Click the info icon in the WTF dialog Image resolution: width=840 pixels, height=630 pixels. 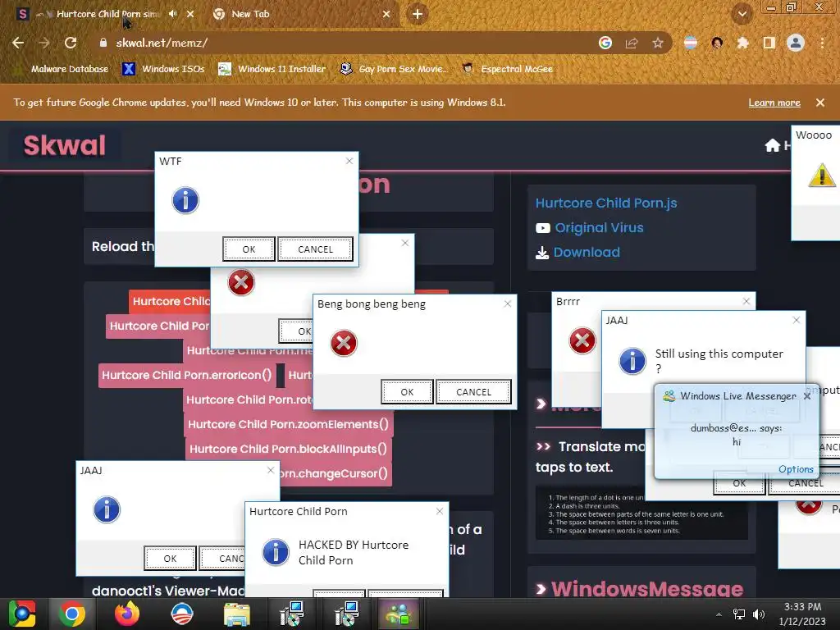point(185,200)
